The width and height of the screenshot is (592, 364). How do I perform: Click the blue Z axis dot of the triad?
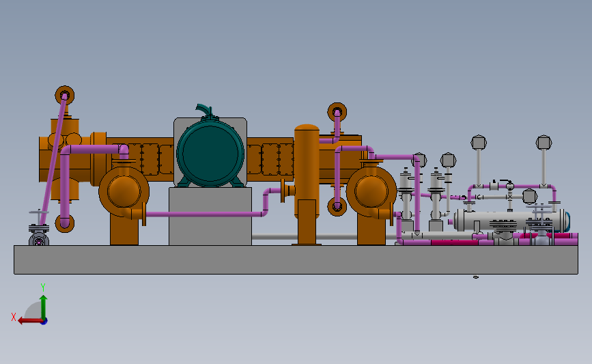tap(44, 322)
